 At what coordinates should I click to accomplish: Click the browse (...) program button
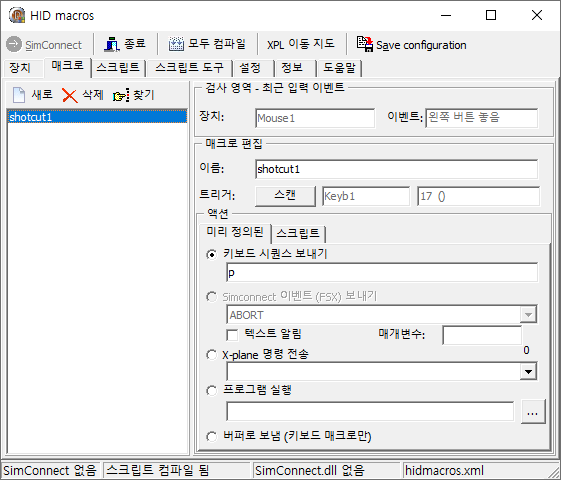pyautogui.click(x=533, y=412)
